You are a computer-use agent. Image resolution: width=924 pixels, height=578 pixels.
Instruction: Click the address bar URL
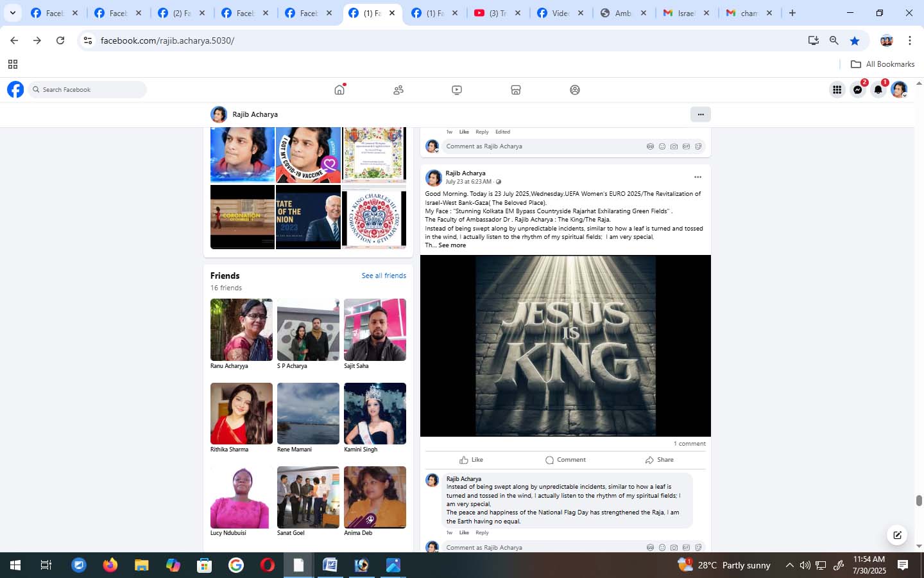pyautogui.click(x=167, y=40)
